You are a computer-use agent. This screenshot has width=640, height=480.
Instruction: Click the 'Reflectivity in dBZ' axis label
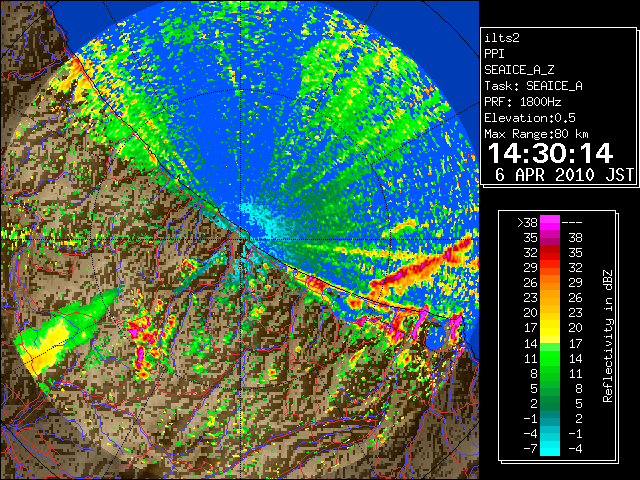point(608,336)
